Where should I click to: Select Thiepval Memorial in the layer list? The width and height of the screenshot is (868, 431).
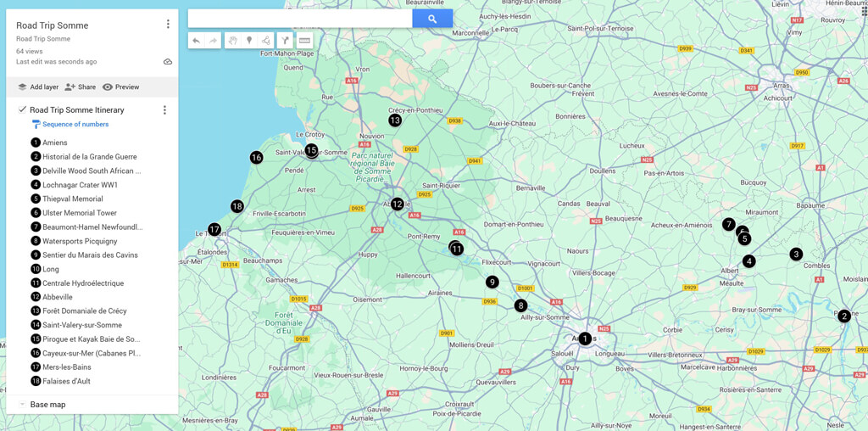tap(72, 199)
